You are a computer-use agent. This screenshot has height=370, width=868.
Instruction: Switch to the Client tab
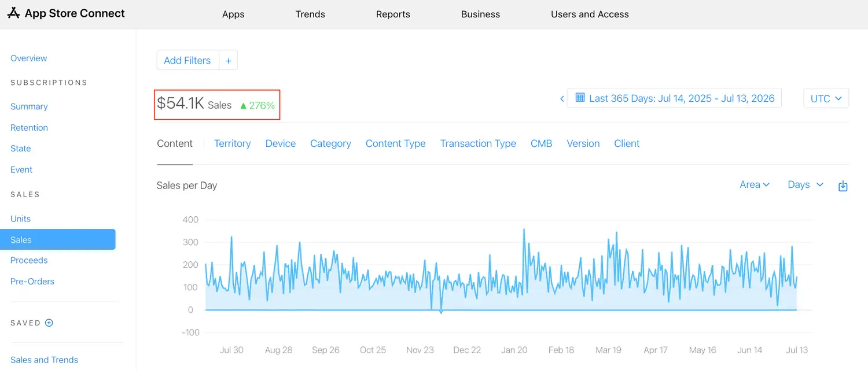coord(627,144)
